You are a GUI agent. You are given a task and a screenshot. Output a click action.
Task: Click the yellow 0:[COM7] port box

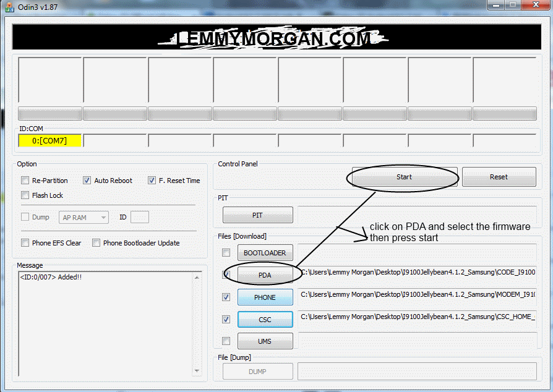tap(49, 140)
